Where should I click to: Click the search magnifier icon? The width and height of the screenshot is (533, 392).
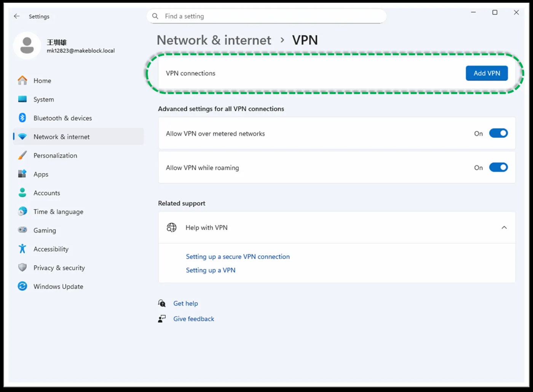(x=155, y=16)
